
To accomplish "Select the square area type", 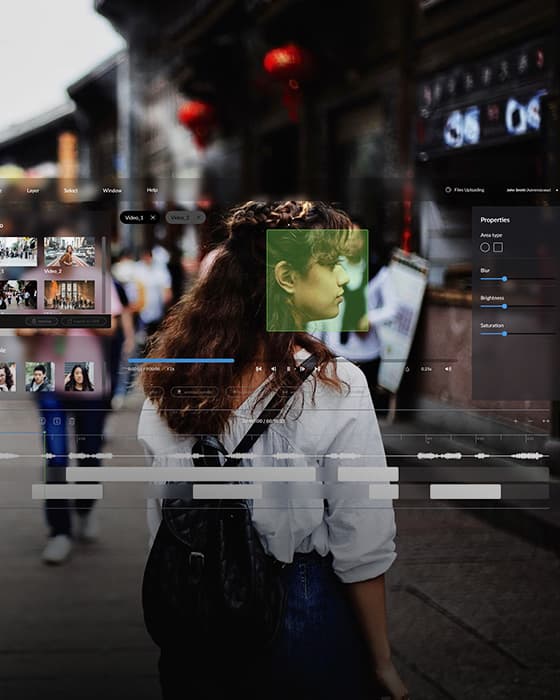I will [x=498, y=247].
